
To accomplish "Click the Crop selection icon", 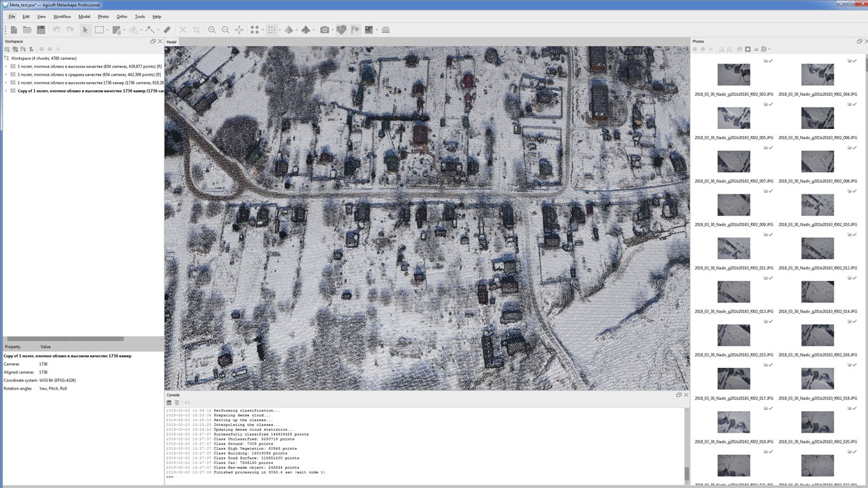I will click(x=196, y=30).
